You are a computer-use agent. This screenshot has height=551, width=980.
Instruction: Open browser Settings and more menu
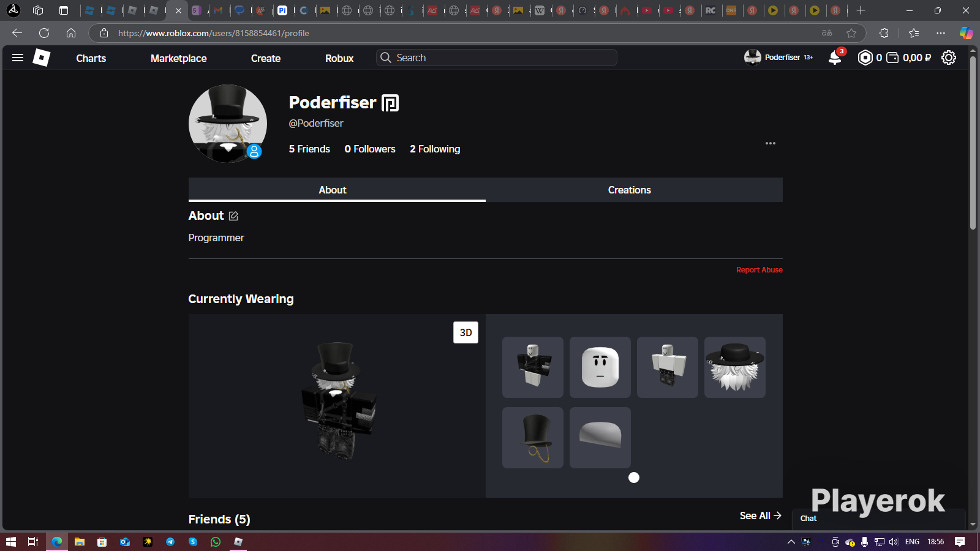point(941,33)
